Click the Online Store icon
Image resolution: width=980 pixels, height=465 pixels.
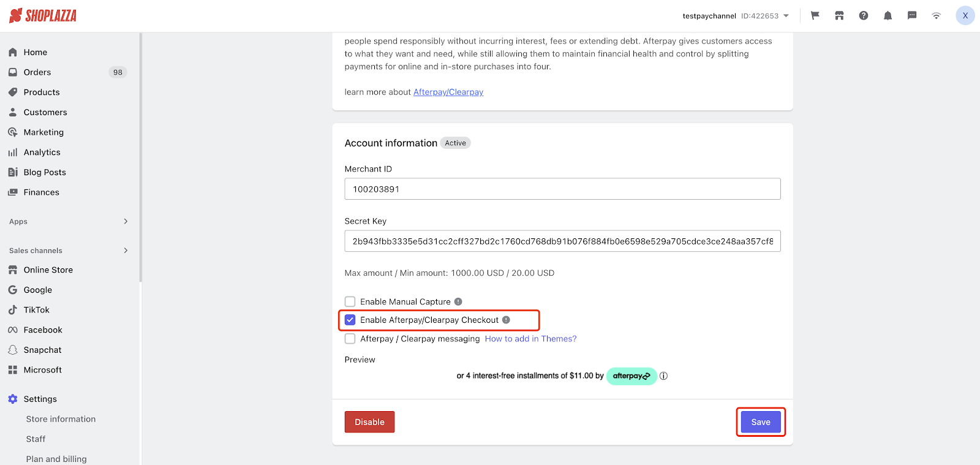click(x=13, y=270)
